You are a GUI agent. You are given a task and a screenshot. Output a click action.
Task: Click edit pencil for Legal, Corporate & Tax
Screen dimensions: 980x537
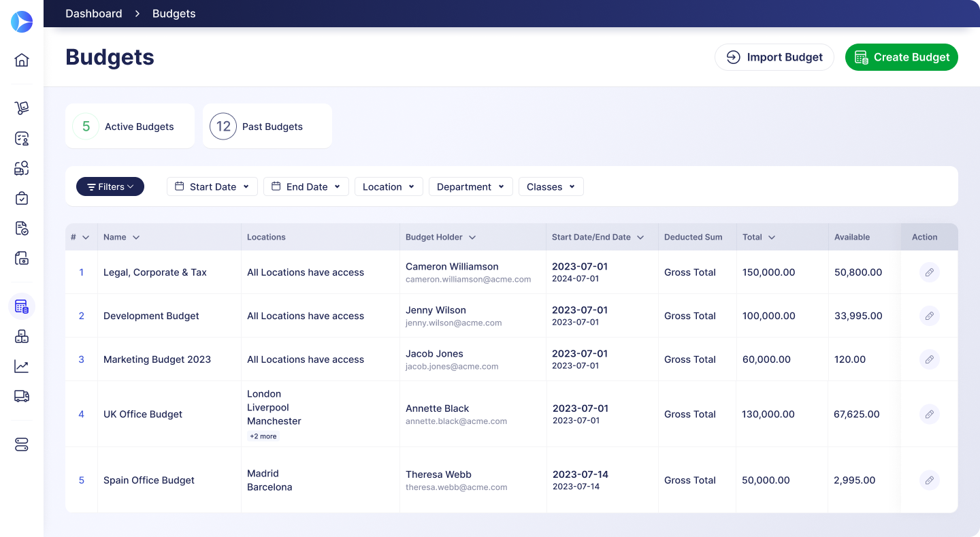pyautogui.click(x=929, y=272)
